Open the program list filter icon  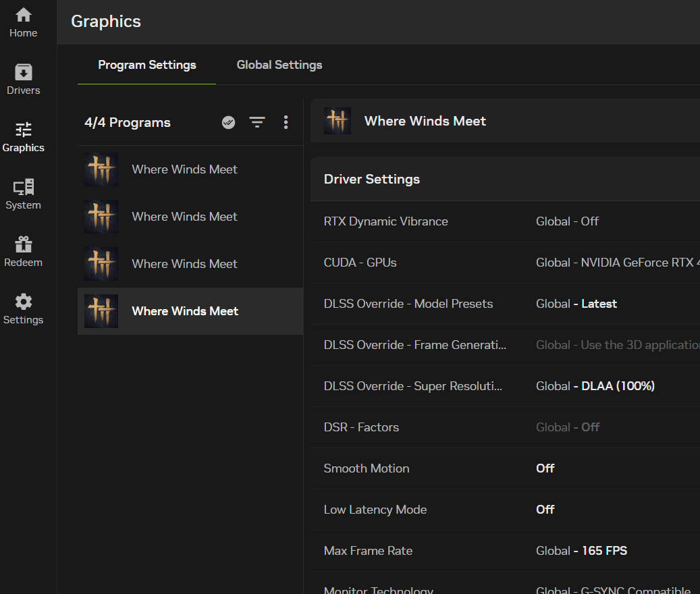click(x=257, y=122)
